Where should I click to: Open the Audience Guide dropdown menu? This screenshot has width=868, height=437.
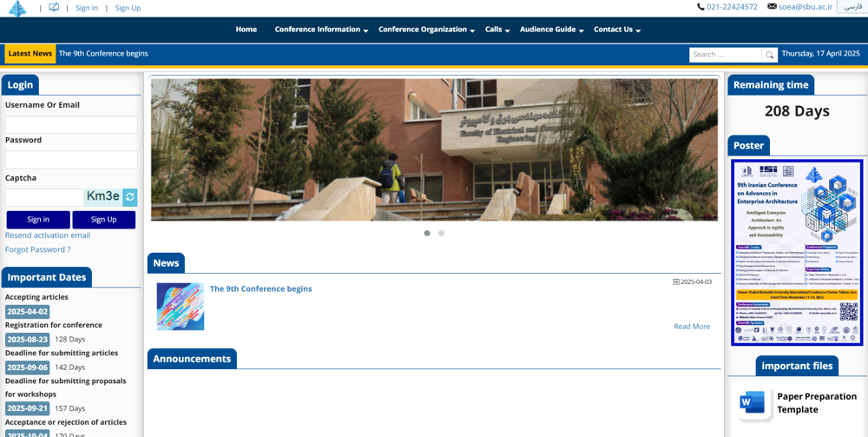point(551,30)
